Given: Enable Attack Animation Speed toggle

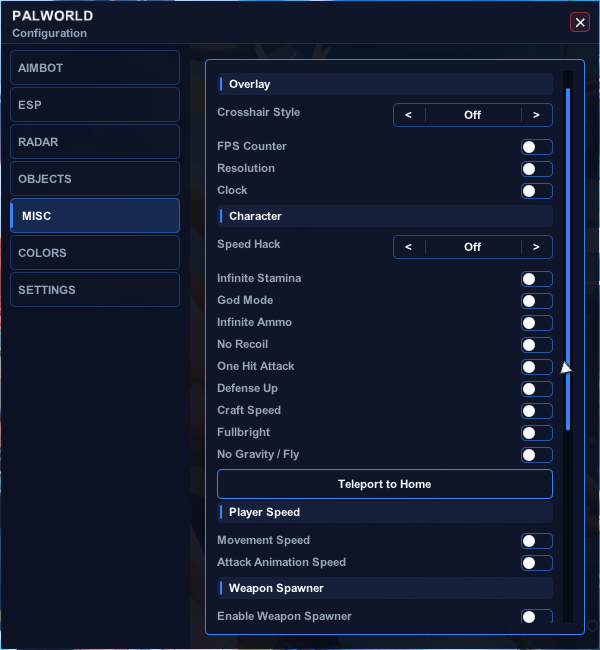Looking at the screenshot, I should click(537, 563).
